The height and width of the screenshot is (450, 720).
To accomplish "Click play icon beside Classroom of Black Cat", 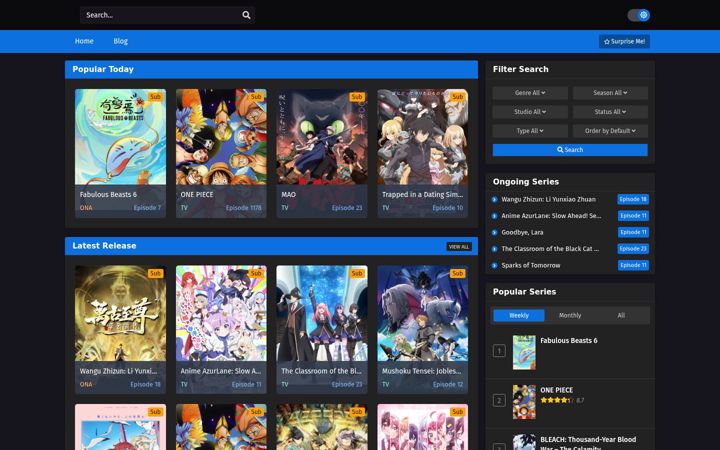I will (495, 249).
